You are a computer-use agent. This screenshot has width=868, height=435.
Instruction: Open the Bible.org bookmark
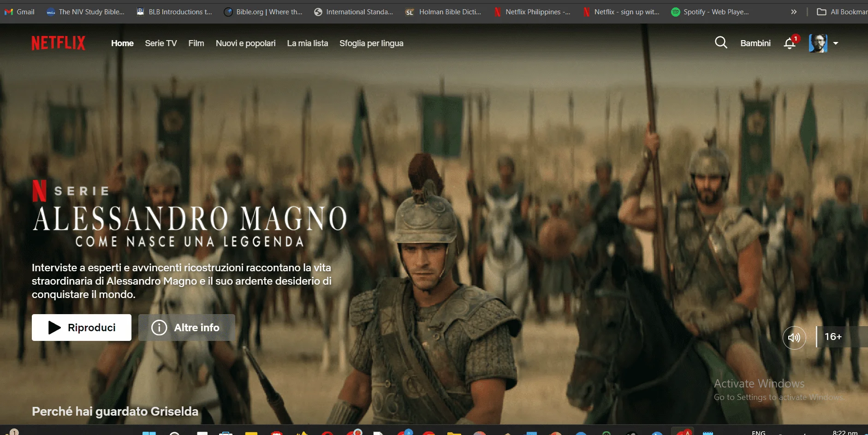(x=263, y=12)
